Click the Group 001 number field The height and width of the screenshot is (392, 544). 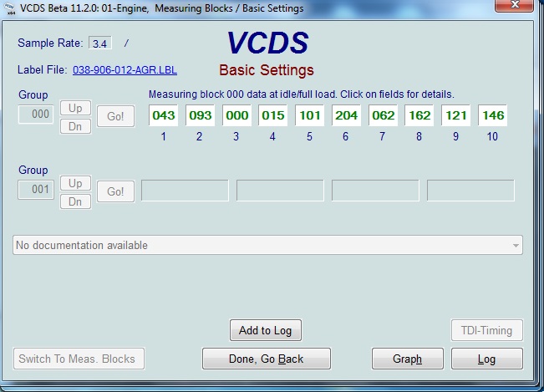point(36,190)
